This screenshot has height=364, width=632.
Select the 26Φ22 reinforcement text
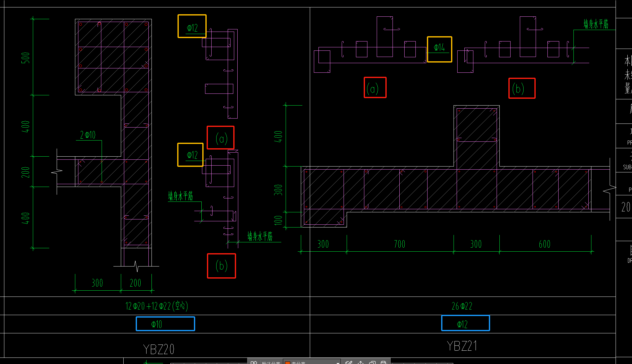(462, 306)
